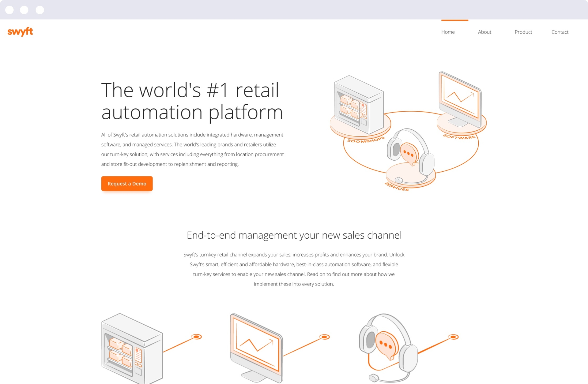Open the Contact page
The image size is (588, 384).
pos(560,32)
